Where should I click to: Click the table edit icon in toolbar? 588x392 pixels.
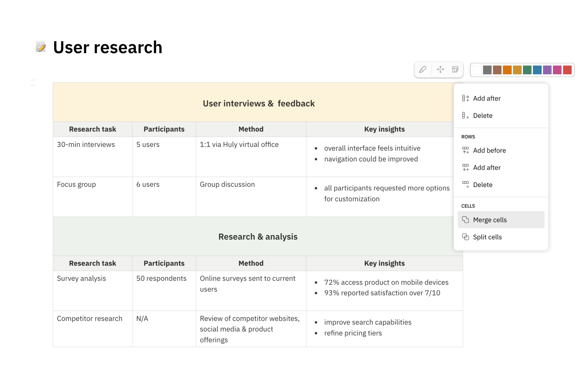(x=455, y=69)
